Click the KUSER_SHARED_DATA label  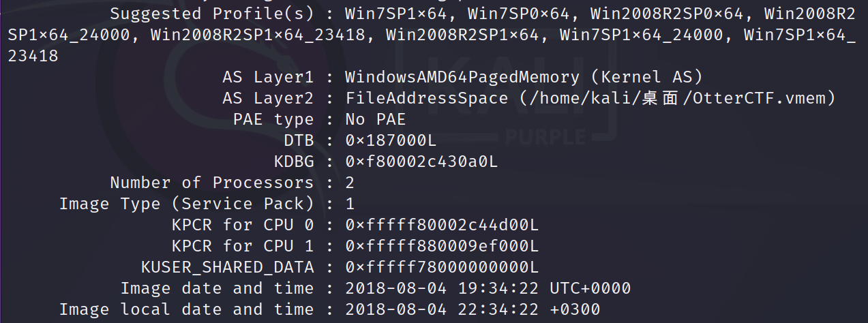[227, 267]
